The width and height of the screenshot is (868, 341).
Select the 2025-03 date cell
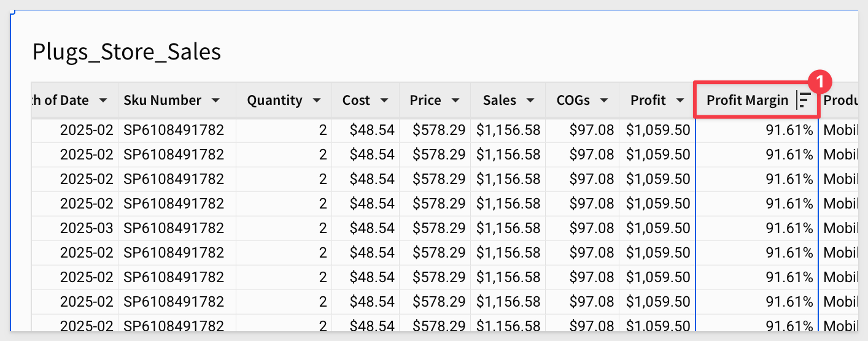pyautogui.click(x=87, y=228)
